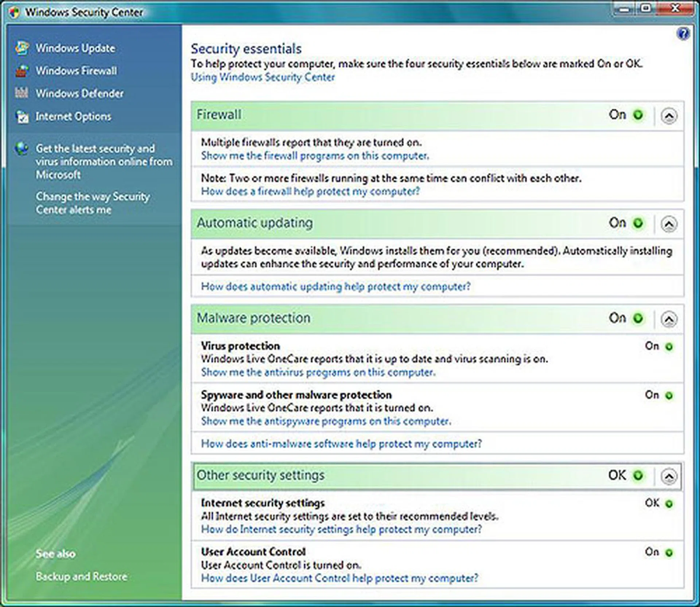Click the Windows Security Center title bar icon

tap(14, 12)
